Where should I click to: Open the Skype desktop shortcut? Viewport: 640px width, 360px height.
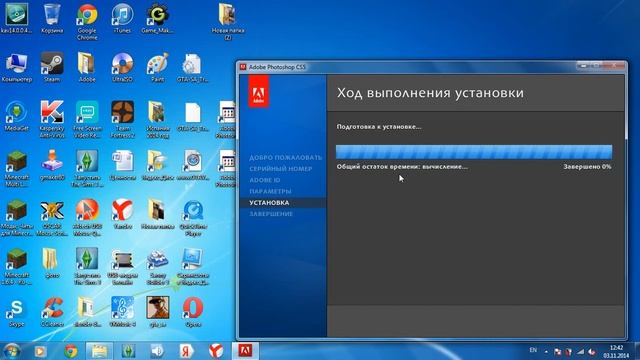coord(17,313)
